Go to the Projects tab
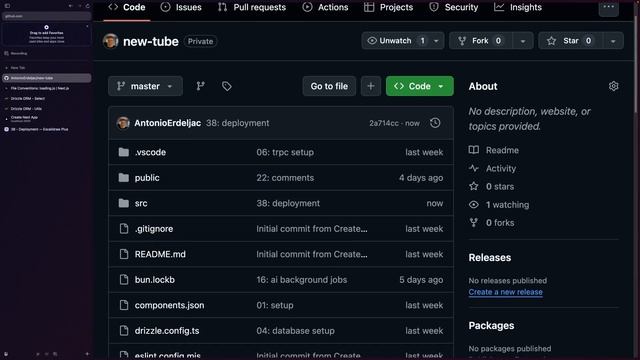This screenshot has width=640, height=360. point(389,7)
